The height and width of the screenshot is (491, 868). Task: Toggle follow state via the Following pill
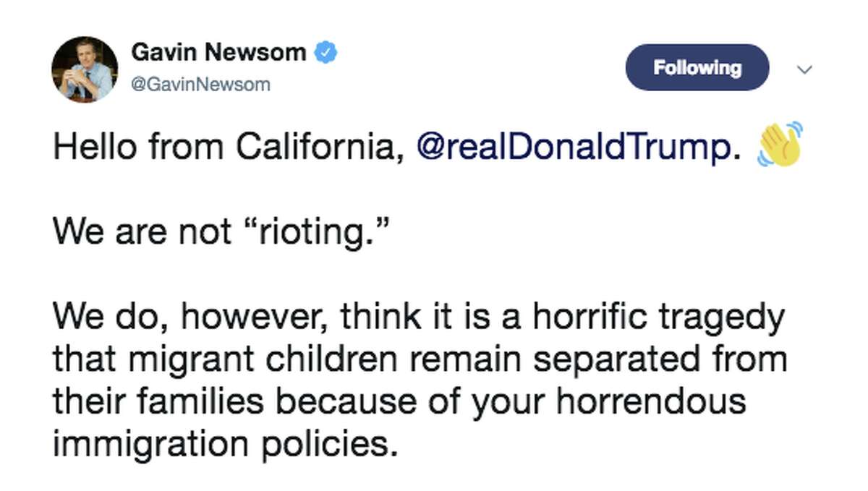coord(697,68)
